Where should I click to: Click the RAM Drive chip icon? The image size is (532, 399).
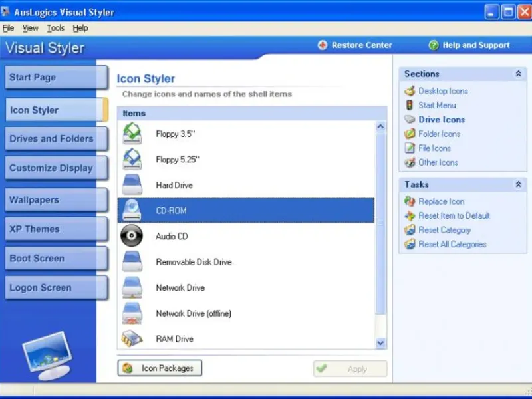132,338
